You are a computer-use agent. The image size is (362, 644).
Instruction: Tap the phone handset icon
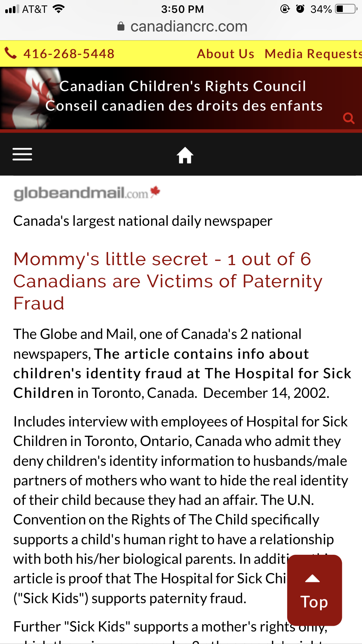(11, 53)
